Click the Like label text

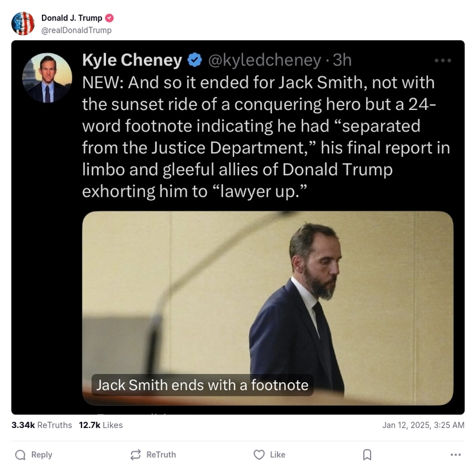[x=278, y=455]
